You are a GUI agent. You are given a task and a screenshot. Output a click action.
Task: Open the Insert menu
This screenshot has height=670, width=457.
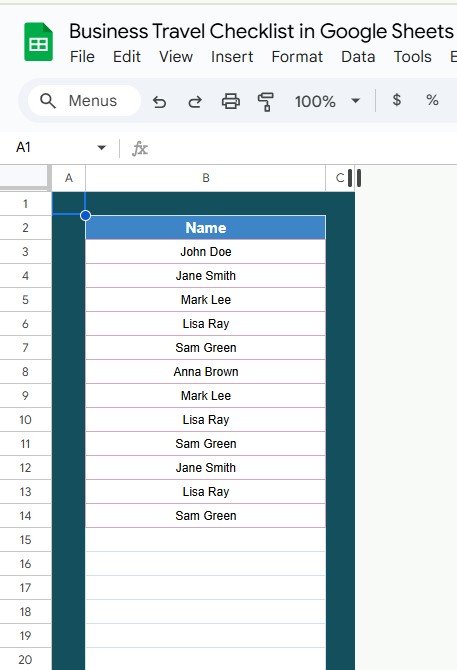tap(232, 57)
